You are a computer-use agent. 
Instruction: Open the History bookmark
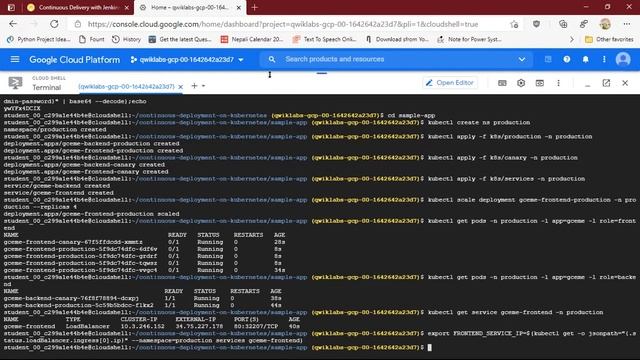[x=127, y=39]
